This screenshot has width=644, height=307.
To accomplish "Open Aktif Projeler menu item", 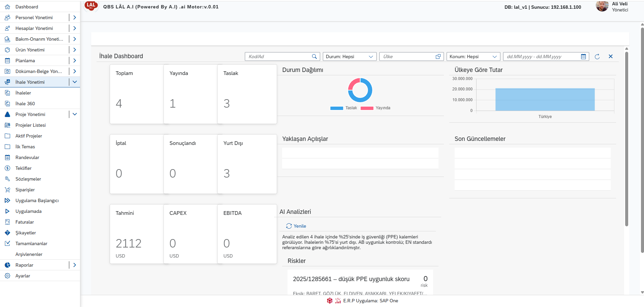I will (x=40, y=136).
